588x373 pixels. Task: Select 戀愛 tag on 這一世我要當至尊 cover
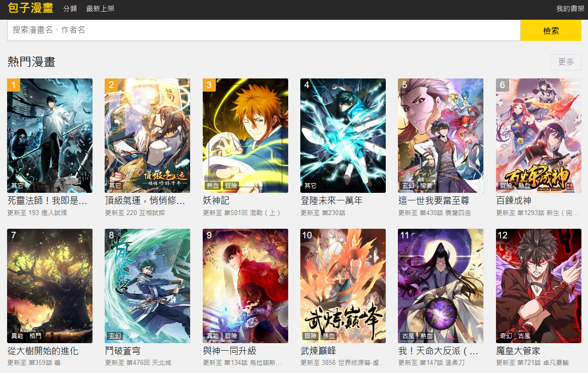point(426,185)
